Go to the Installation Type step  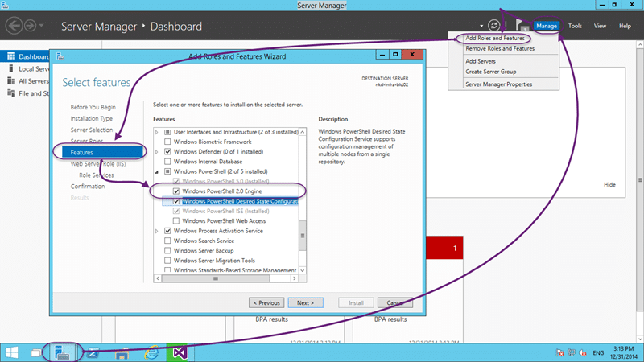coord(91,118)
